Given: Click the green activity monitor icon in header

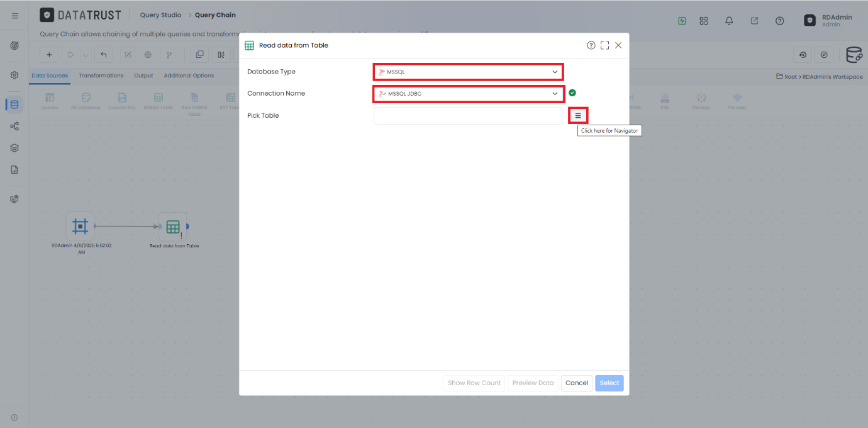Looking at the screenshot, I should click(682, 21).
